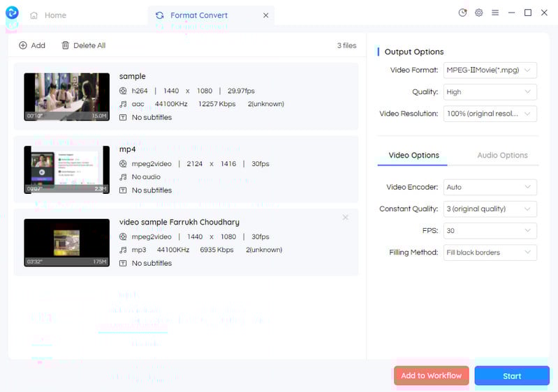Click the video codec icon for mp4
Image resolution: width=558 pixels, height=392 pixels.
tap(123, 164)
